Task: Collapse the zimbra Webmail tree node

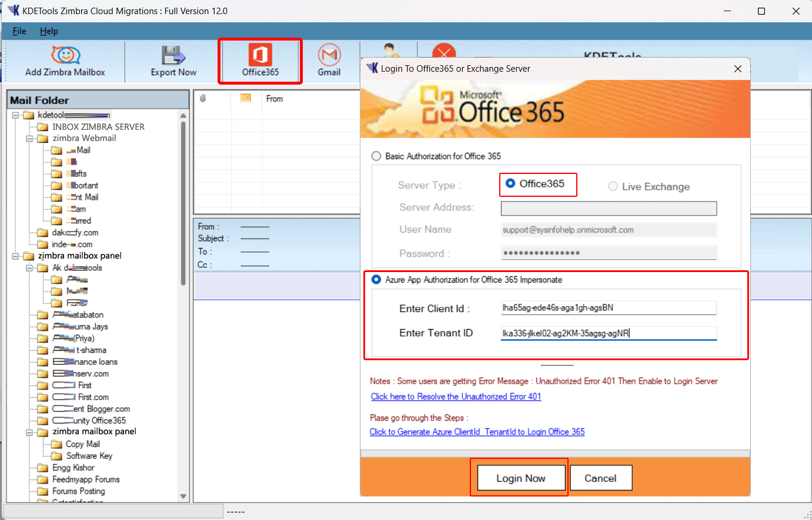Action: point(29,139)
